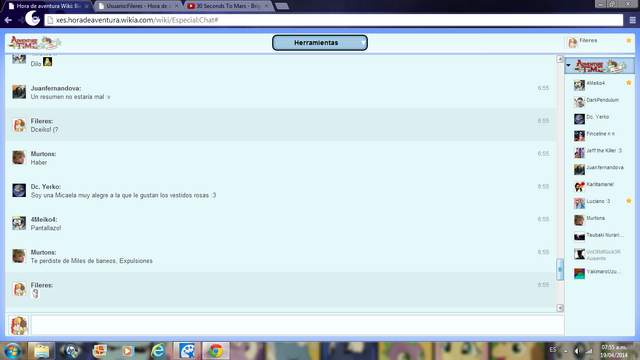Switch to 30 Seconds To Mars YouTube tab
Image resolution: width=640 pixels, height=360 pixels.
[227, 6]
